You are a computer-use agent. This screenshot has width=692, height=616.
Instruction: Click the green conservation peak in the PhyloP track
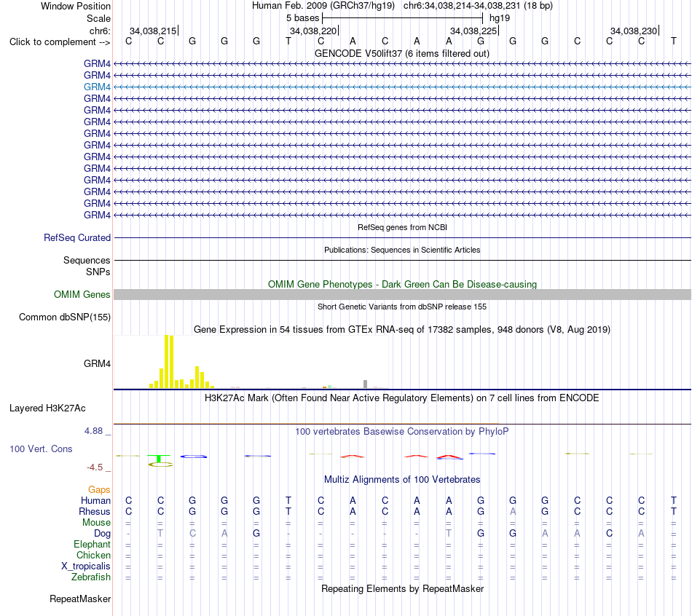(159, 459)
